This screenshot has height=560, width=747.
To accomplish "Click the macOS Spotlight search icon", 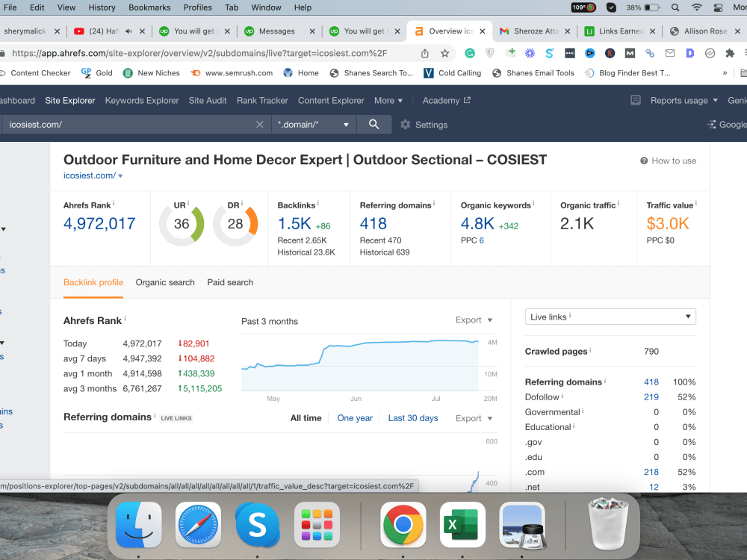I will tap(675, 7).
